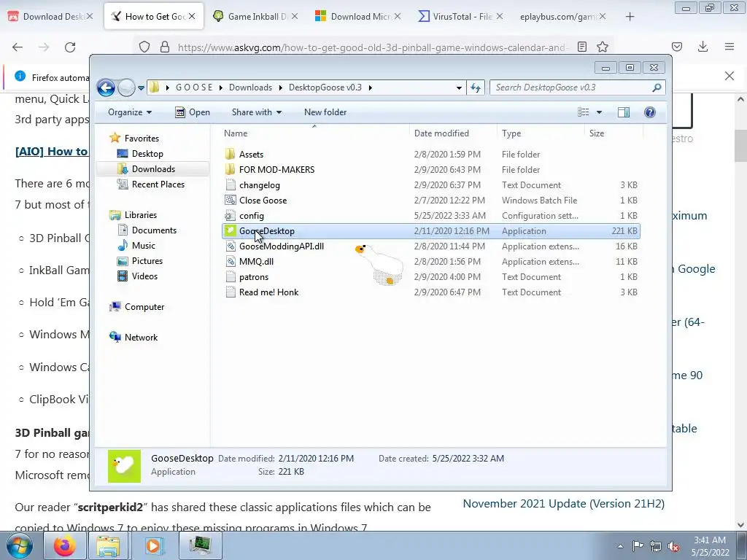Click the refresh button beside address bar

coord(476,87)
